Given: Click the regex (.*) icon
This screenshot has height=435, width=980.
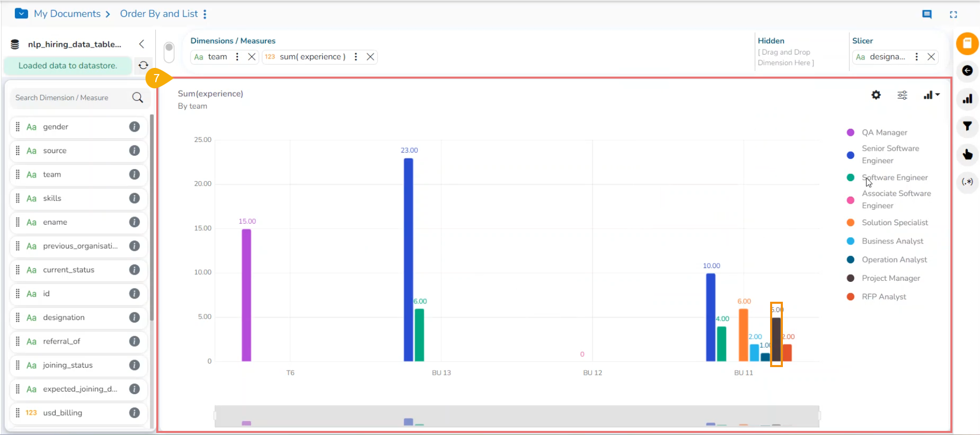Looking at the screenshot, I should tap(967, 182).
